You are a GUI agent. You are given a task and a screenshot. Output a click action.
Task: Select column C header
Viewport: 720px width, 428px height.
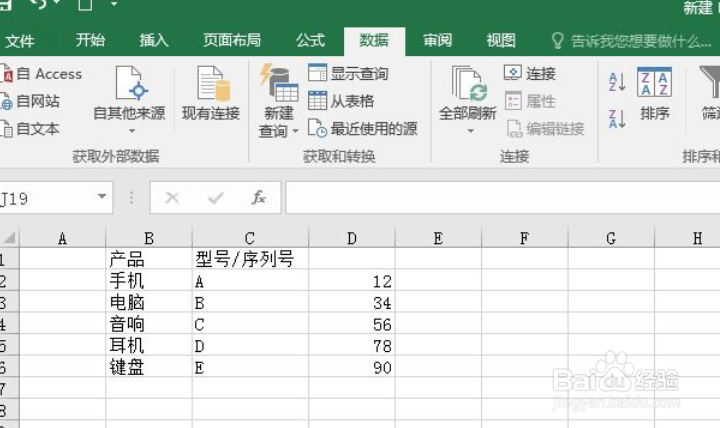pyautogui.click(x=250, y=238)
